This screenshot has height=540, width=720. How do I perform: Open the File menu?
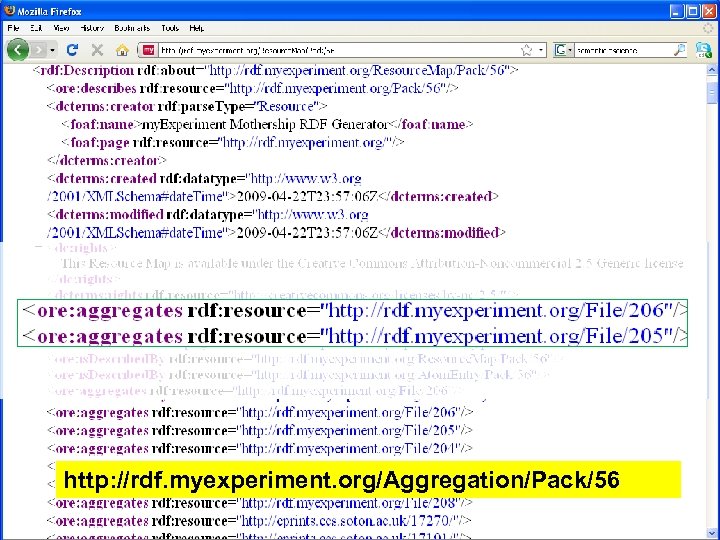tap(13, 28)
